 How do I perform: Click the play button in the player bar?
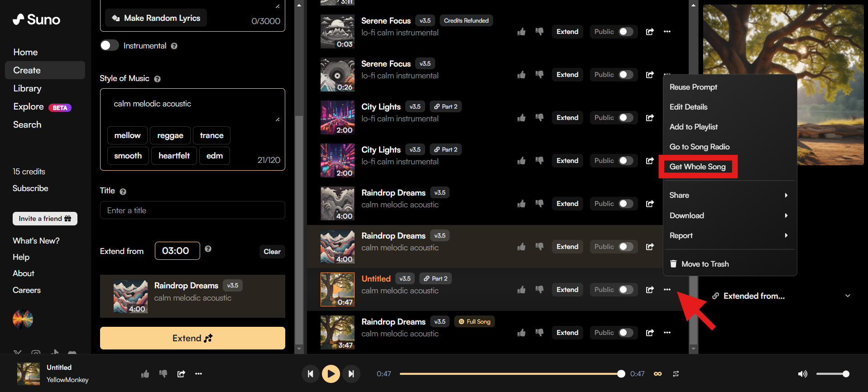(x=331, y=374)
